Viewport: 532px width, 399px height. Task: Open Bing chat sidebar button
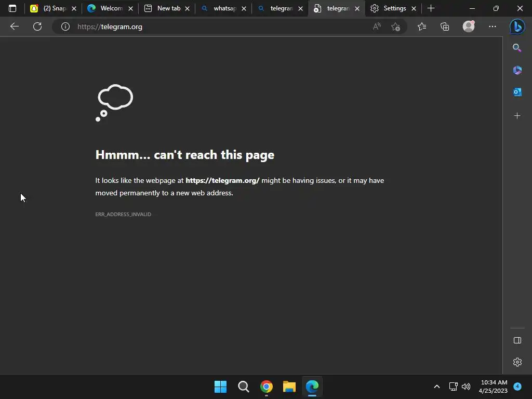(517, 26)
